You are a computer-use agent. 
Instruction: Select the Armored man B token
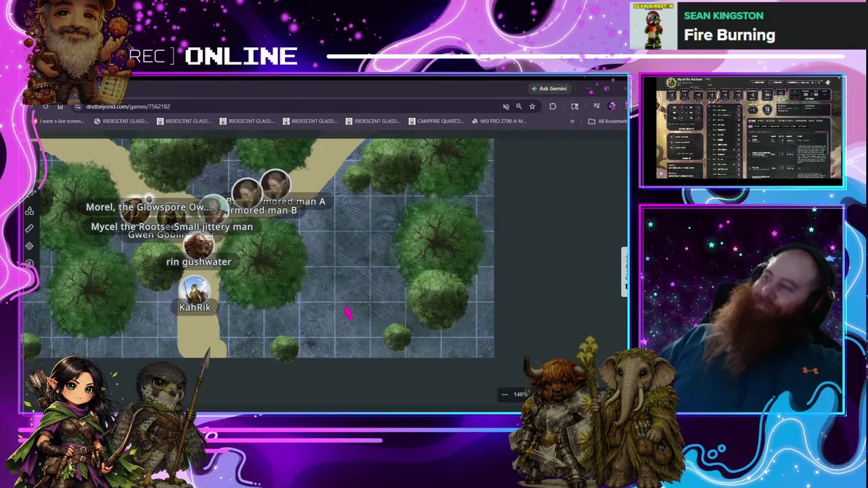(x=247, y=193)
